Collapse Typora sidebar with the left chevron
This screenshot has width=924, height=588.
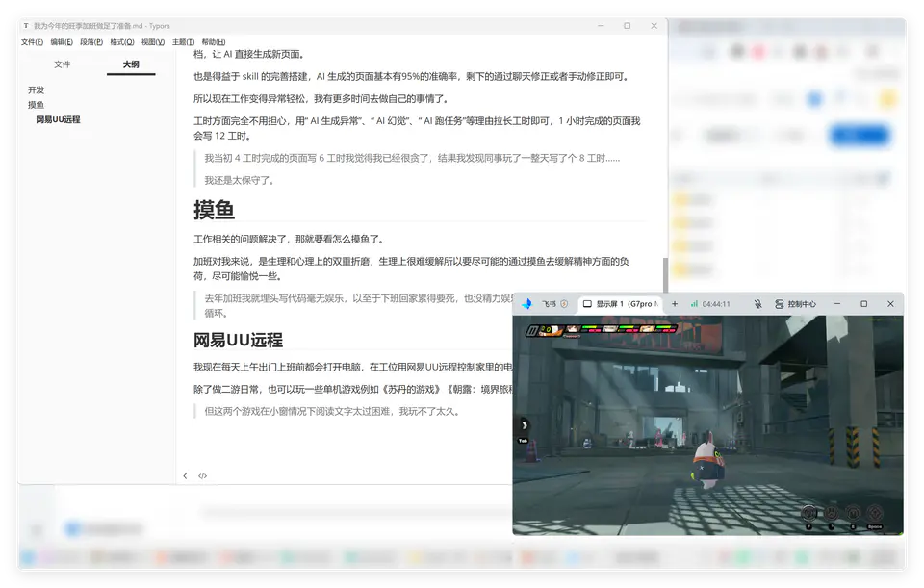[185, 476]
